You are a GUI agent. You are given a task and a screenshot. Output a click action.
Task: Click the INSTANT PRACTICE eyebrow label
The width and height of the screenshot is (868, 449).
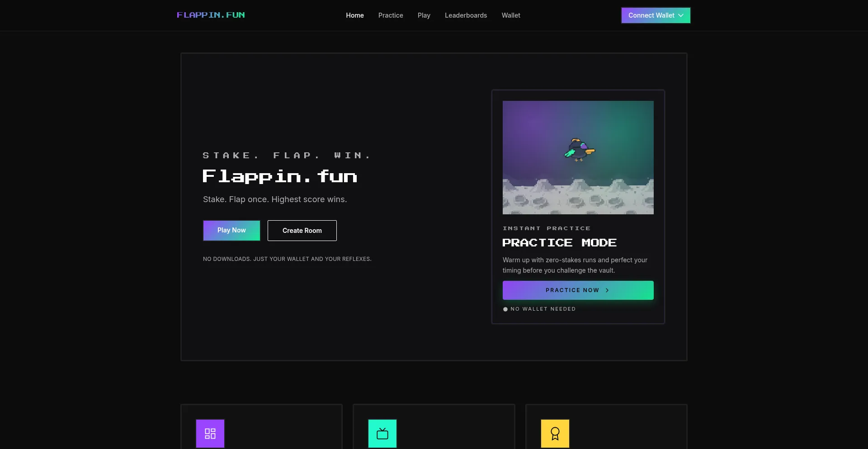(x=547, y=228)
